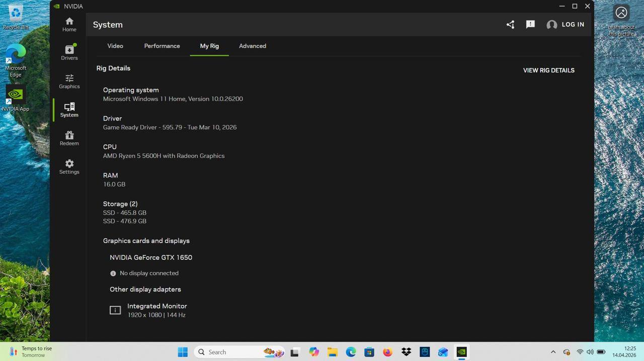Click the share icon in header
The width and height of the screenshot is (644, 361).
pos(510,24)
